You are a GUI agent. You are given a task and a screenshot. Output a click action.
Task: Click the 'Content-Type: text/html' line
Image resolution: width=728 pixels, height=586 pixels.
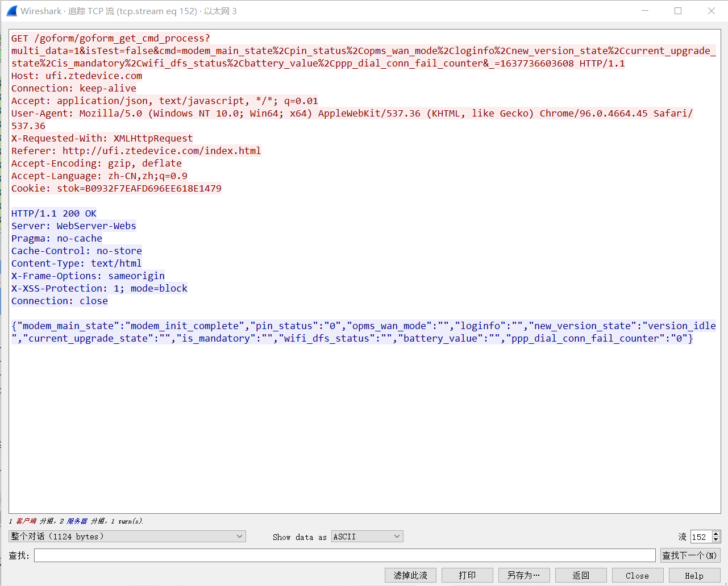[x=77, y=263]
